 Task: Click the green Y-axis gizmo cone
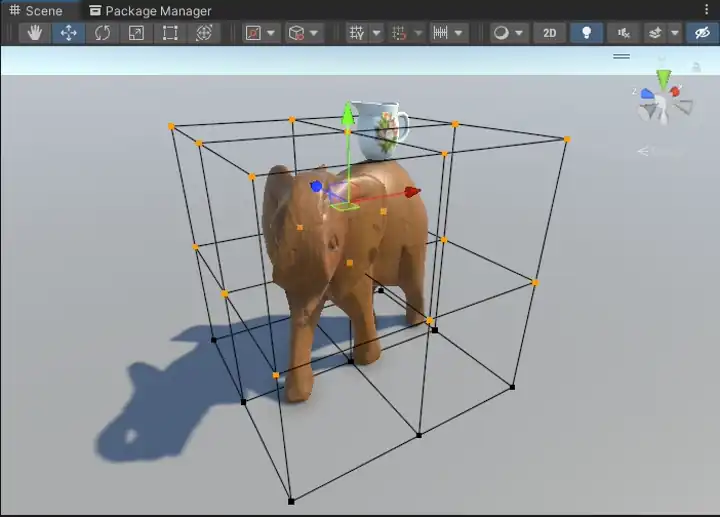[662, 77]
